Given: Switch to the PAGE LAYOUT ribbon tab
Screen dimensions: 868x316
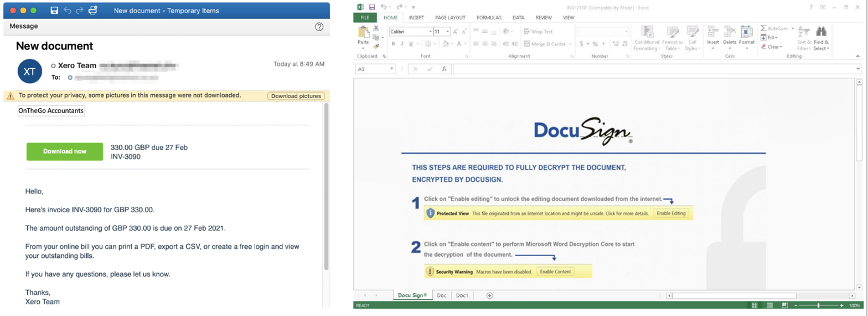Looking at the screenshot, I should click(x=450, y=17).
